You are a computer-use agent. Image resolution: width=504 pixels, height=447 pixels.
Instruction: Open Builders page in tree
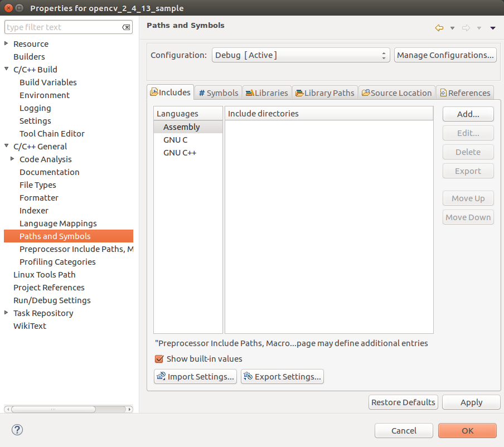point(29,56)
